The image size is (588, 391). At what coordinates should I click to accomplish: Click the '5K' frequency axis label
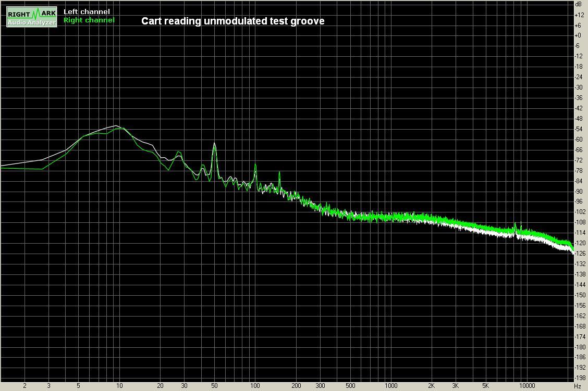click(x=486, y=386)
